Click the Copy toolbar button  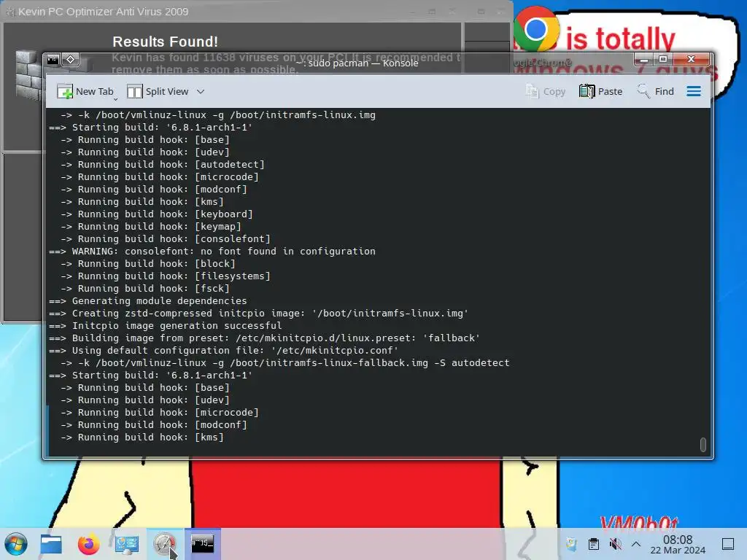click(546, 91)
